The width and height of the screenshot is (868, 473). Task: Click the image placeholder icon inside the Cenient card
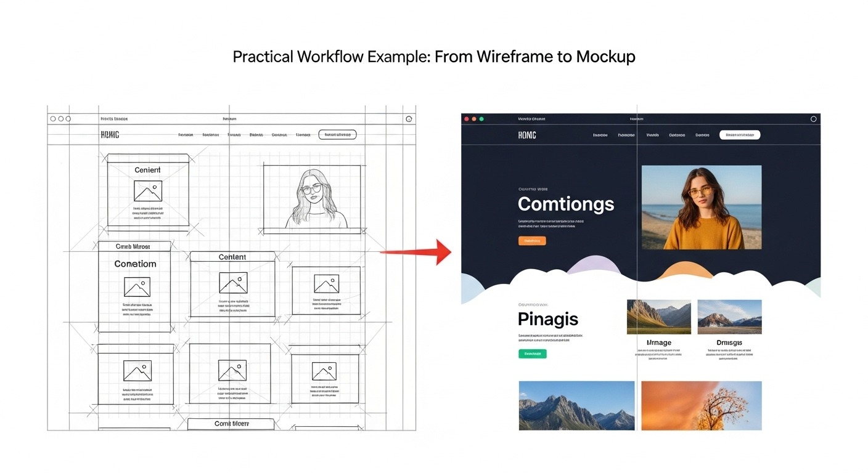147,191
